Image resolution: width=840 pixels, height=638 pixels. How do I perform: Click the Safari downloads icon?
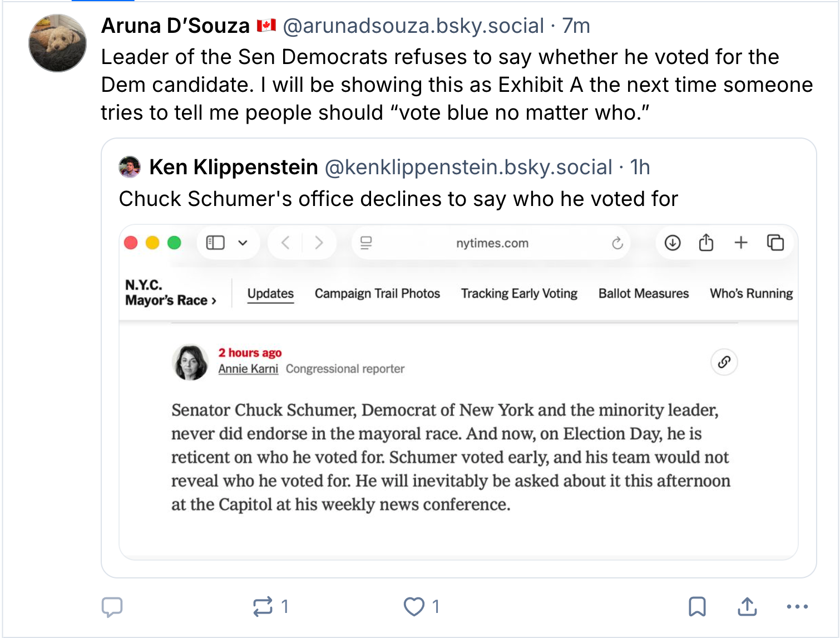point(673,243)
